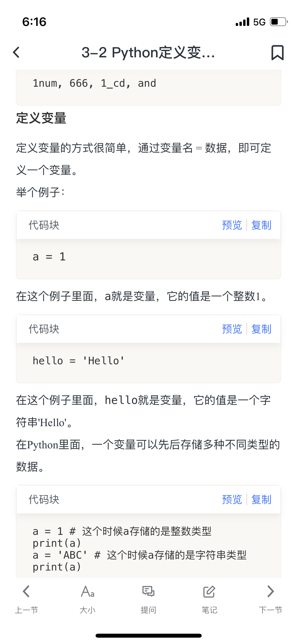Preview the print(a) code block
The height and width of the screenshot is (644, 297).
[232, 500]
